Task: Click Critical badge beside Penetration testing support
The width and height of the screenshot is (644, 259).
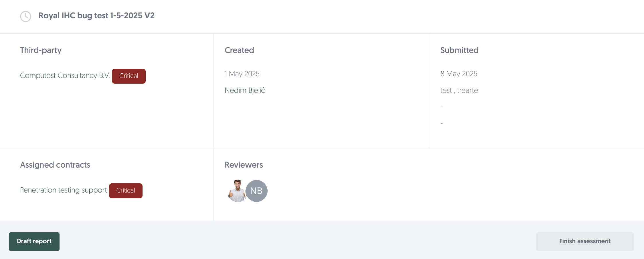Action: [126, 191]
